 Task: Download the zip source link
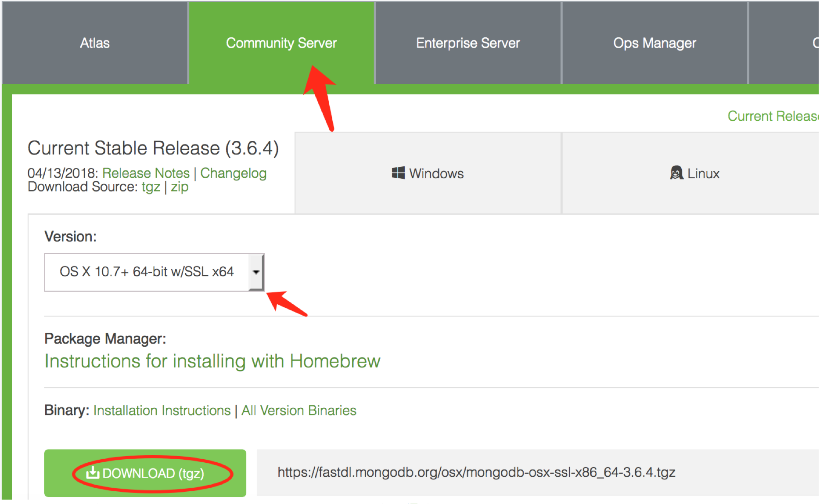(180, 187)
